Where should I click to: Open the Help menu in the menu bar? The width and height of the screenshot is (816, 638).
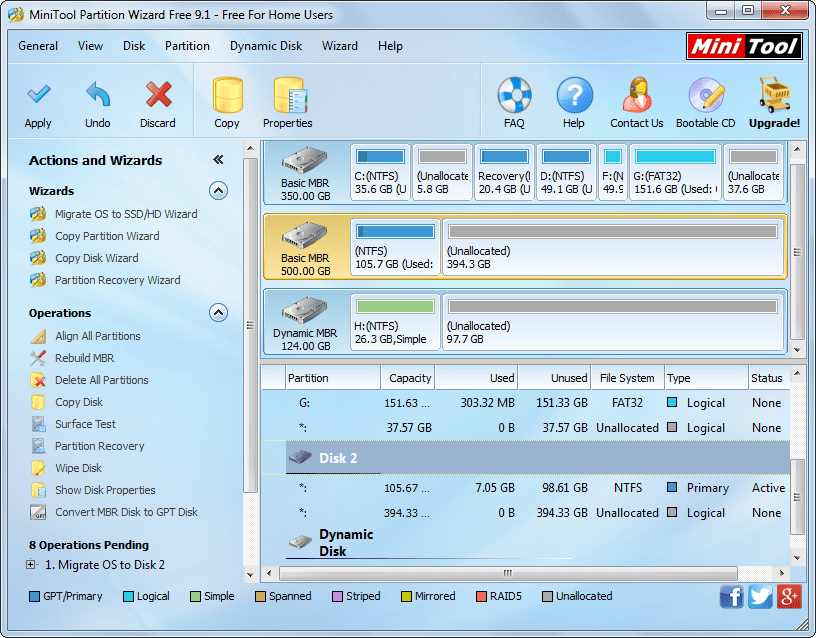390,46
